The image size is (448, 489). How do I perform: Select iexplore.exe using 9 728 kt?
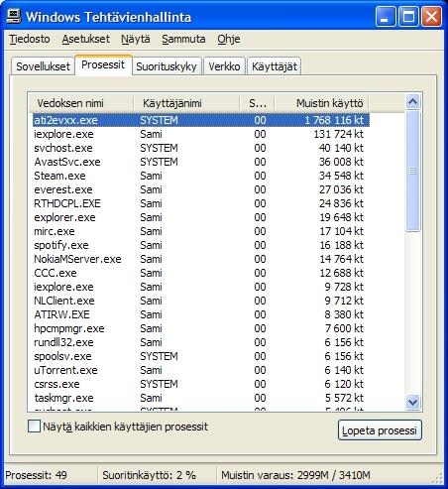201,287
